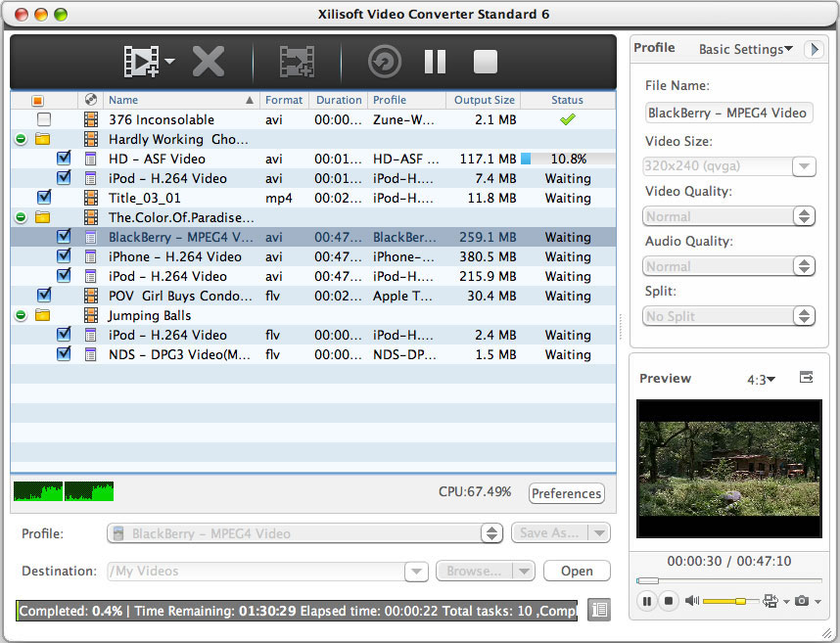This screenshot has height=643, width=840.
Task: Uncheck iPhone - H.264 Video checkbox
Action: pos(64,255)
